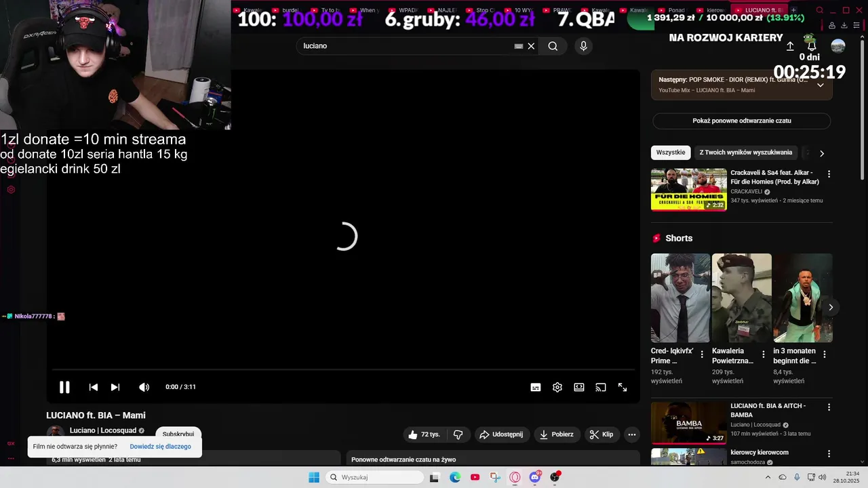Screen dimensions: 868x488
Task: Open 'Dowiedz się dlaczego' link
Action: 160,447
